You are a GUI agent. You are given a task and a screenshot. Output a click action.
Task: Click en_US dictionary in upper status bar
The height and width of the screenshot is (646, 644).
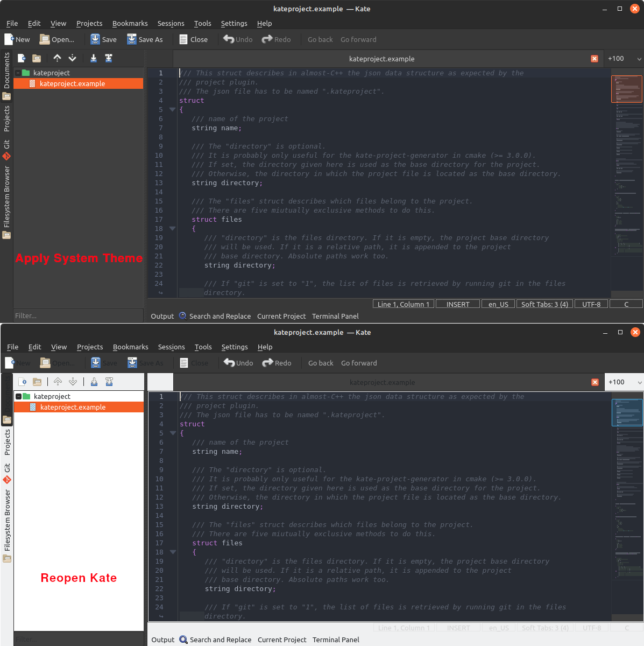pos(498,304)
